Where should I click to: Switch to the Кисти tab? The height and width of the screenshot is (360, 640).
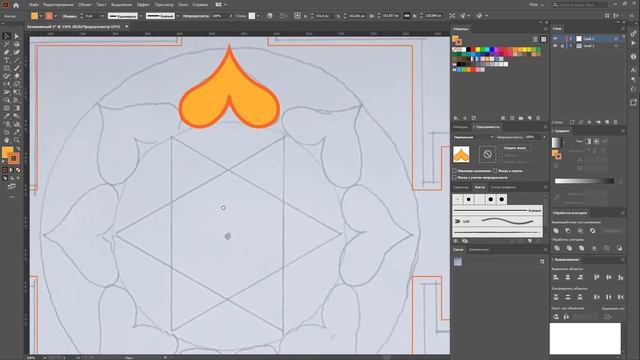[x=480, y=187]
